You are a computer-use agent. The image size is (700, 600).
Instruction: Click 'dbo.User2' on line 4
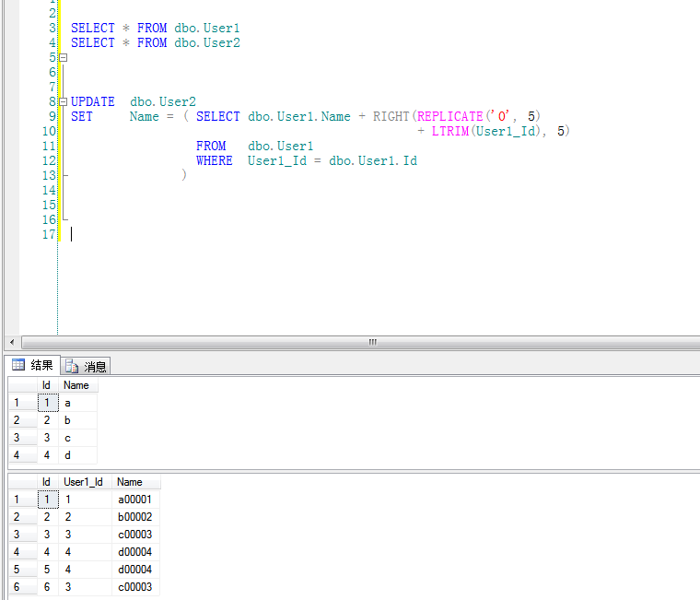(x=207, y=43)
